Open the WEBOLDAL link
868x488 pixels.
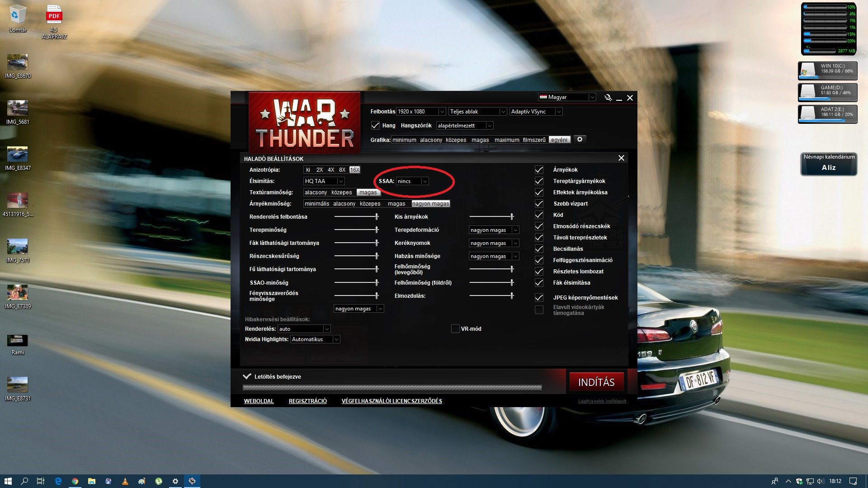pyautogui.click(x=259, y=401)
